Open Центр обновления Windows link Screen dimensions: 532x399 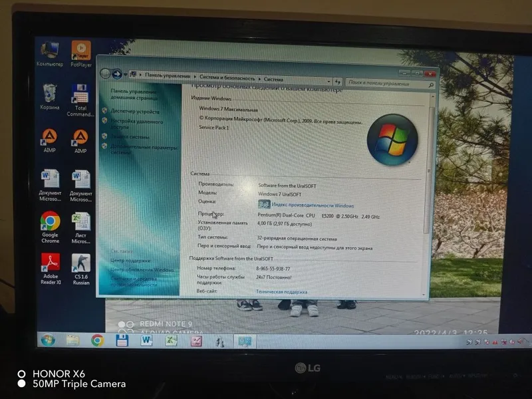click(x=142, y=270)
